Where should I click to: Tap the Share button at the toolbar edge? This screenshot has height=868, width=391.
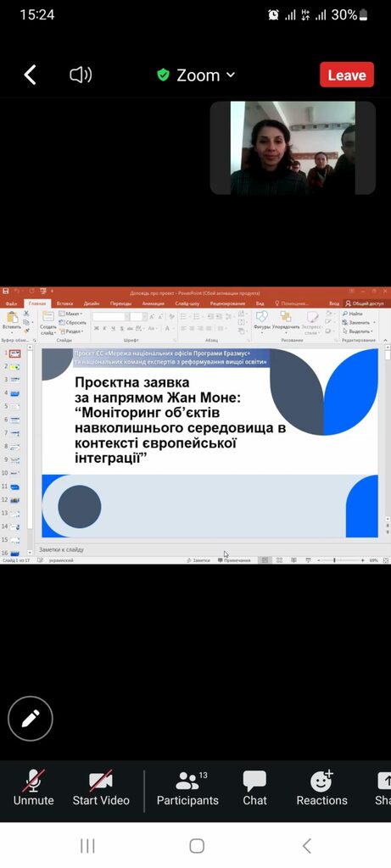(383, 787)
